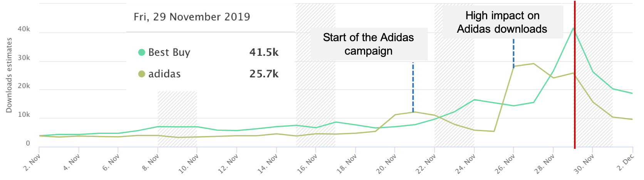
Task: Click the 10. Nov x-axis label
Action: (x=189, y=164)
